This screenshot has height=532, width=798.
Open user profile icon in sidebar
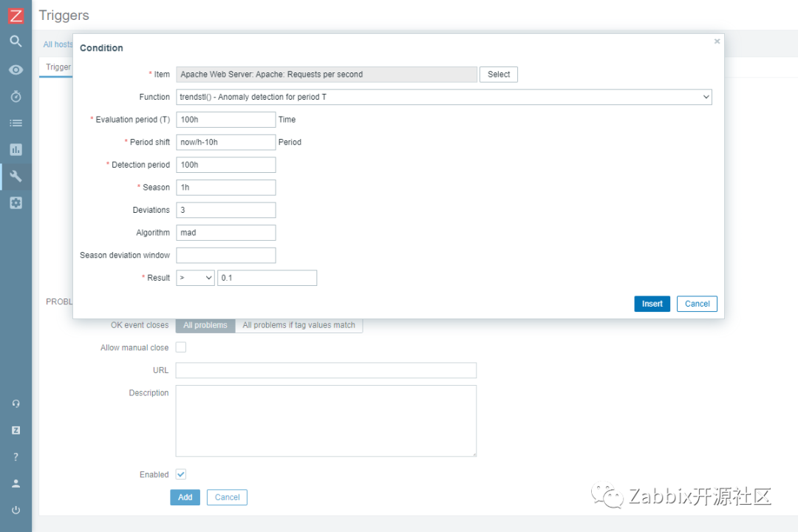coord(16,483)
